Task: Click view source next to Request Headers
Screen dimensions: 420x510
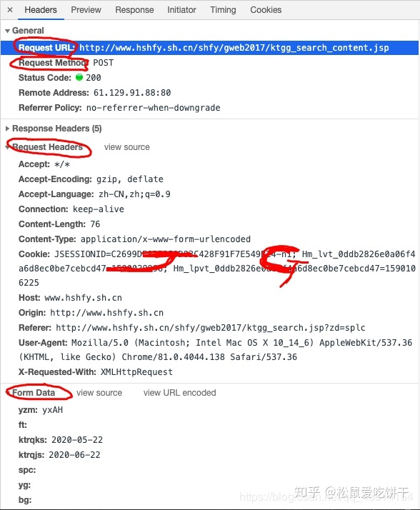Action: tap(127, 147)
